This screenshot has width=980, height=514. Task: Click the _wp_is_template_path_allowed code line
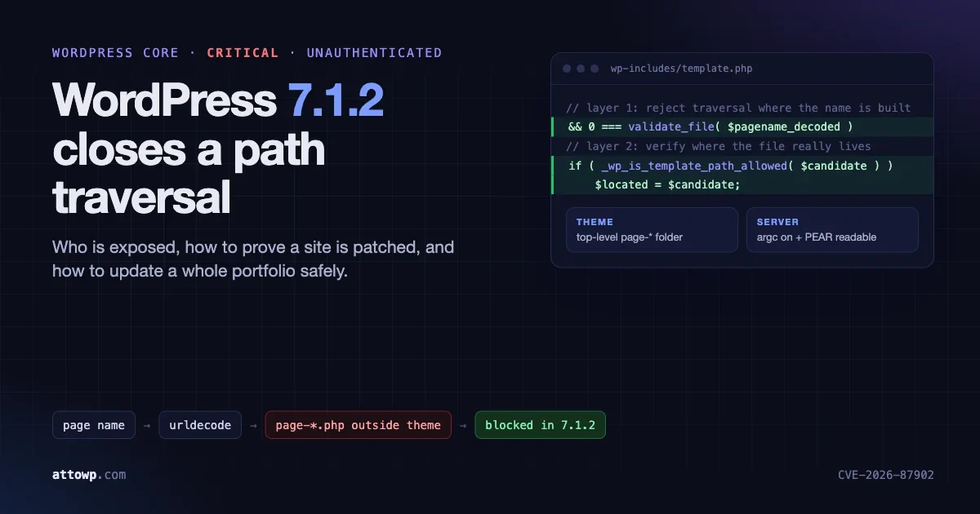pos(742,166)
